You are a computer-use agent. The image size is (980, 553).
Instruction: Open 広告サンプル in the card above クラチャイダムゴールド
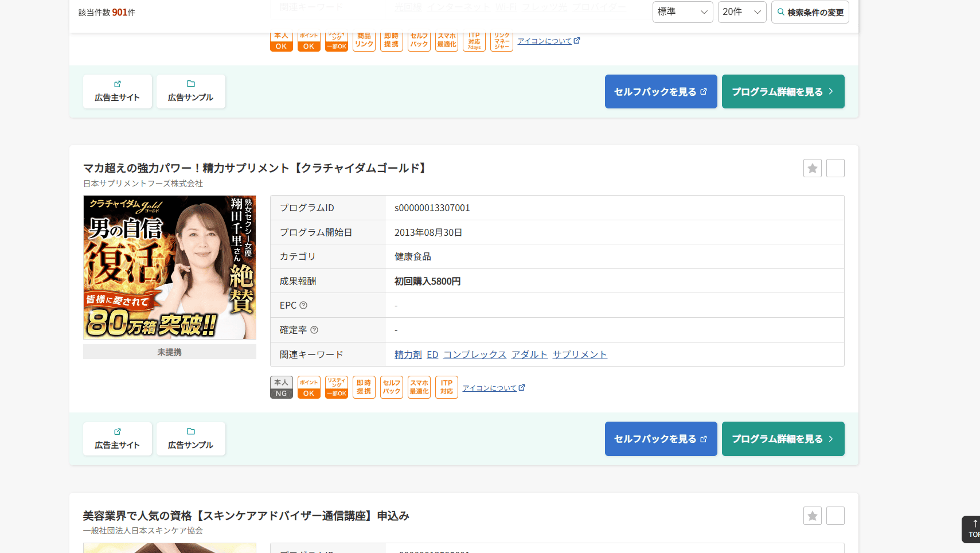coord(191,91)
